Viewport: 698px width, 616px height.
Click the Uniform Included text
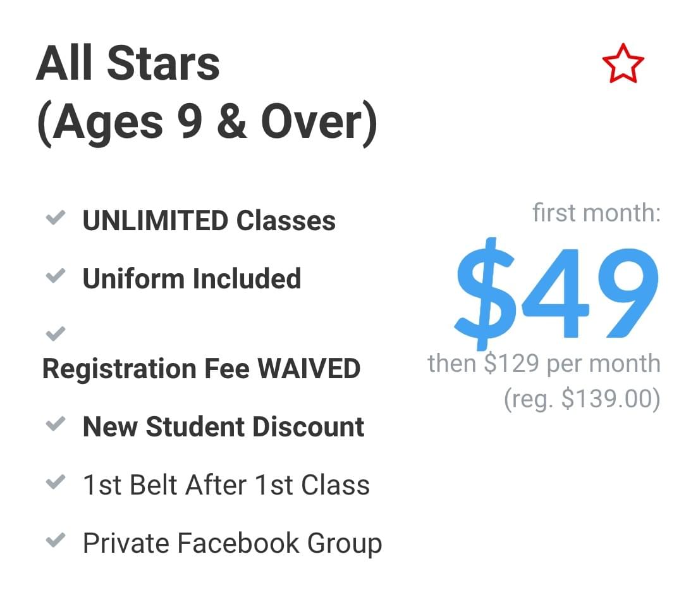pyautogui.click(x=192, y=278)
